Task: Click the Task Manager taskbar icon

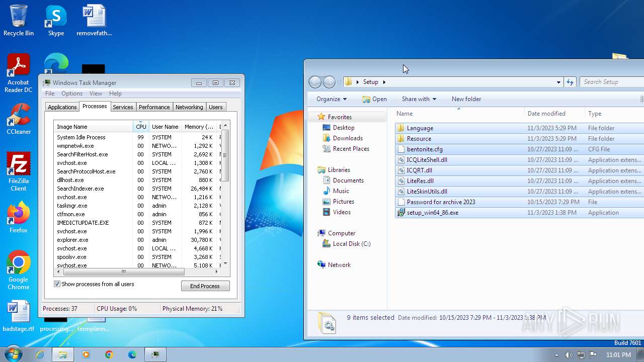Action: coord(155,354)
